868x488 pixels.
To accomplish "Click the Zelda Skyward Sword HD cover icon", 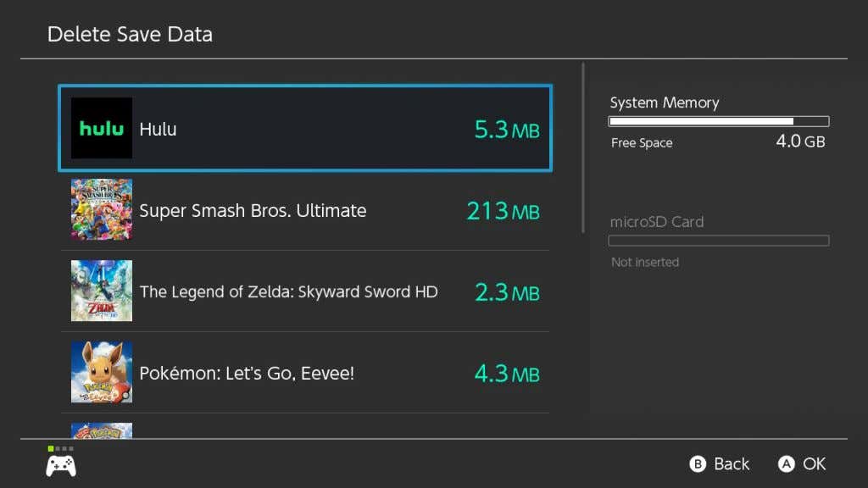I will point(101,291).
